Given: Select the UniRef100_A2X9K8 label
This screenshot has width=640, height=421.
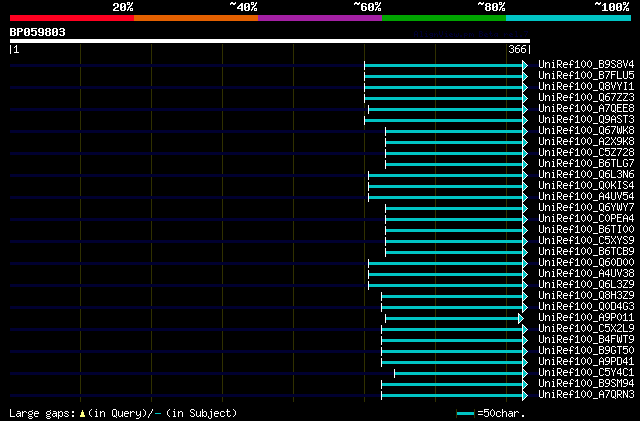Looking at the screenshot, I should tap(586, 142).
